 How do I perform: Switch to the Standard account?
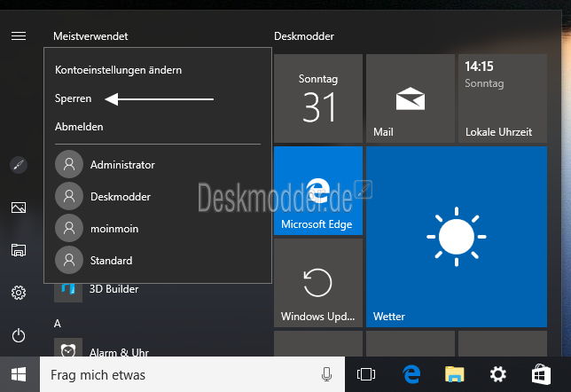pyautogui.click(x=158, y=261)
